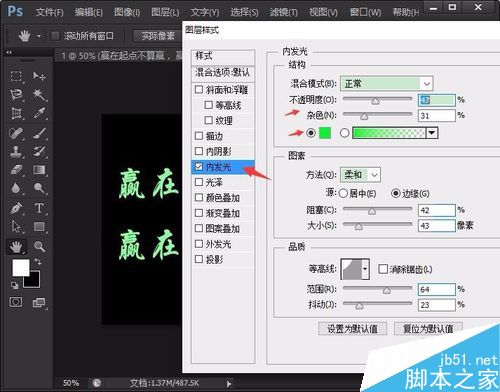Viewport: 500px width, 392px height.
Task: Check 纹理 sub-option checkbox
Action: point(208,120)
